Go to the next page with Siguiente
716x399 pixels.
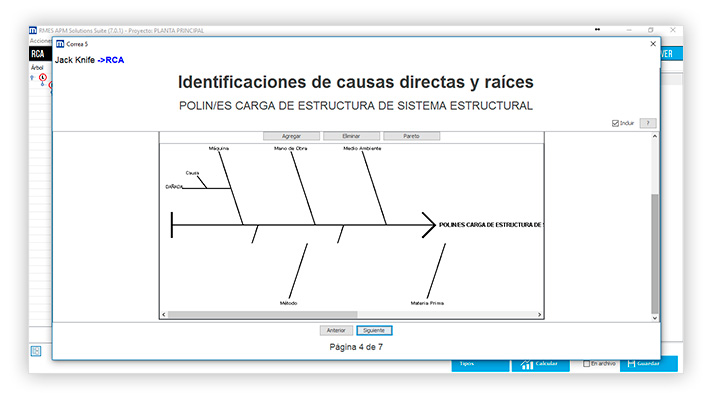click(x=374, y=331)
